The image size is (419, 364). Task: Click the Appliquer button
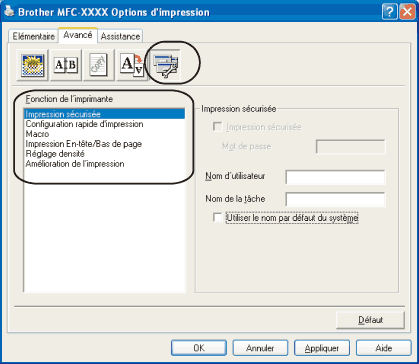(322, 348)
